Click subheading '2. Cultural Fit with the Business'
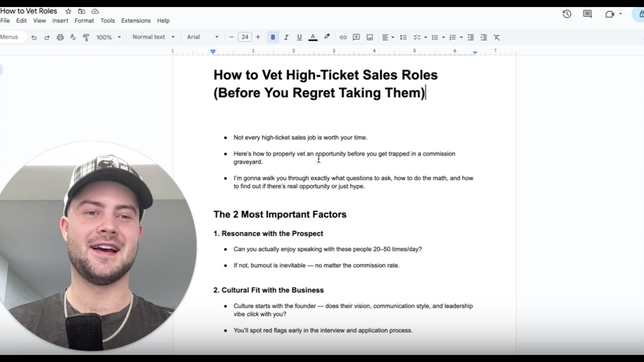The height and width of the screenshot is (362, 644). coord(269,290)
